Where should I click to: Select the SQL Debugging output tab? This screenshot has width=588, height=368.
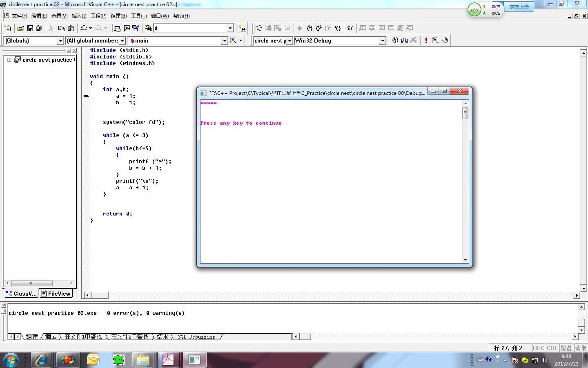click(196, 337)
